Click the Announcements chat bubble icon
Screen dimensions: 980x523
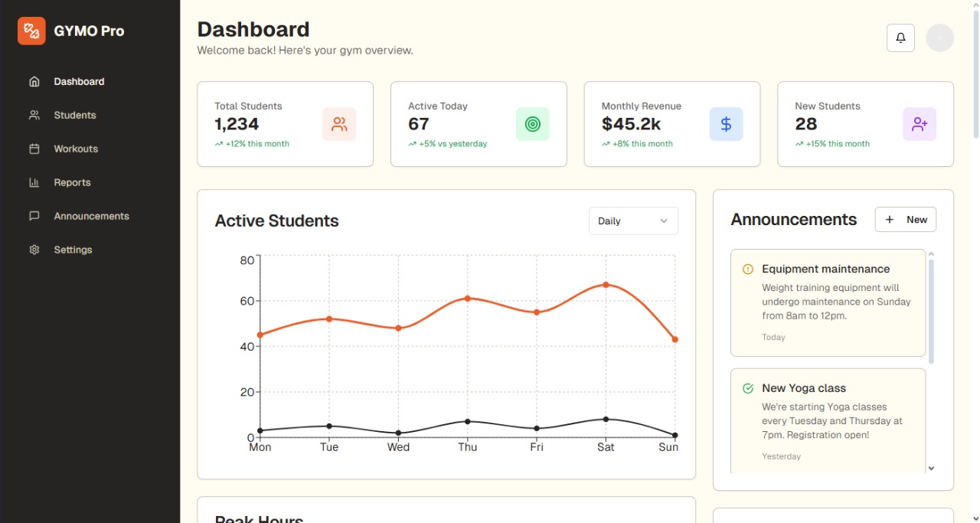click(34, 216)
